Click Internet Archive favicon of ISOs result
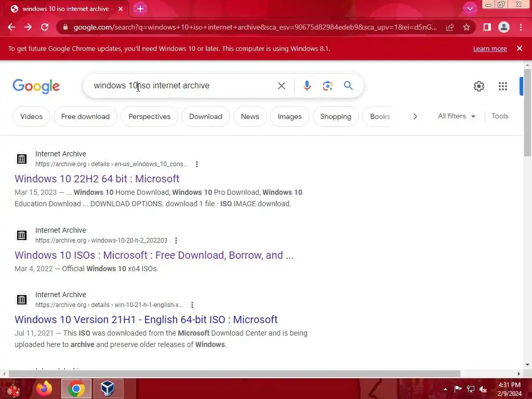532x399 pixels. (x=22, y=235)
